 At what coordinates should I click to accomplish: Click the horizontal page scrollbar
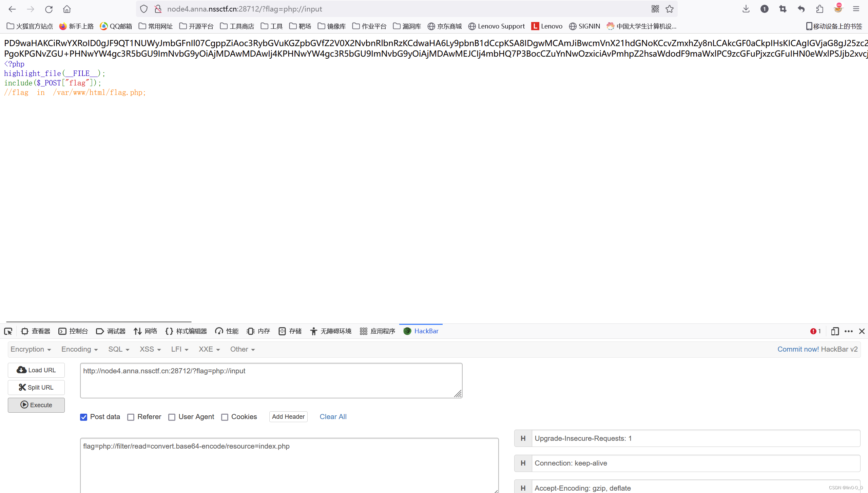(99, 322)
